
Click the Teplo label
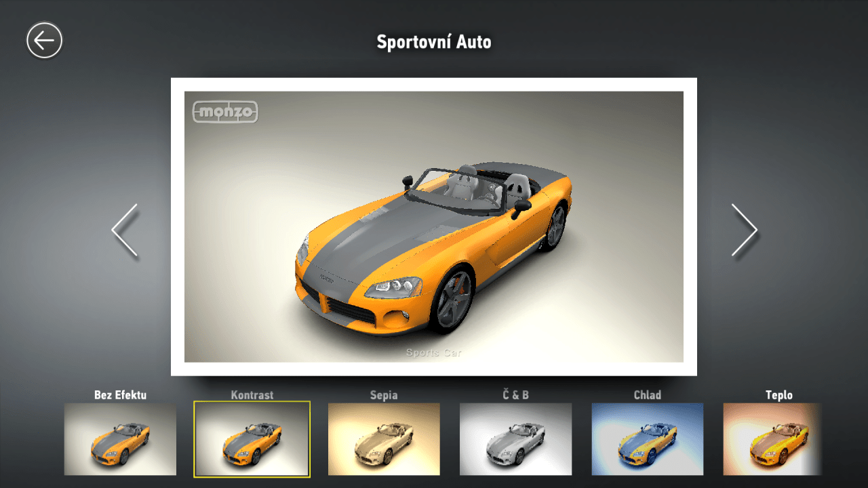click(x=778, y=395)
